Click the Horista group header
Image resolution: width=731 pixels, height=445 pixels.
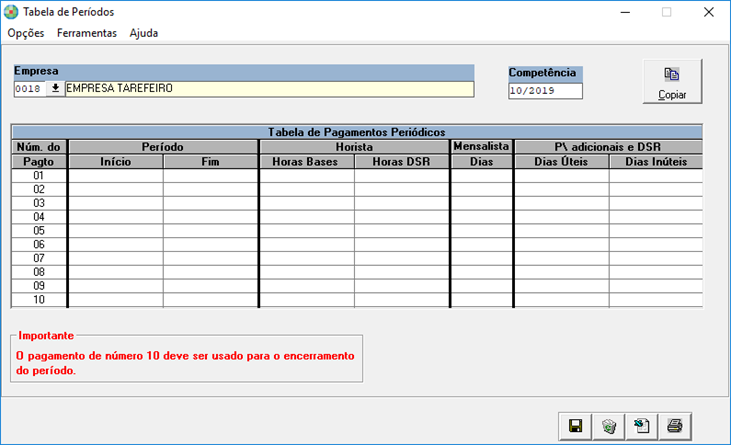pos(354,147)
